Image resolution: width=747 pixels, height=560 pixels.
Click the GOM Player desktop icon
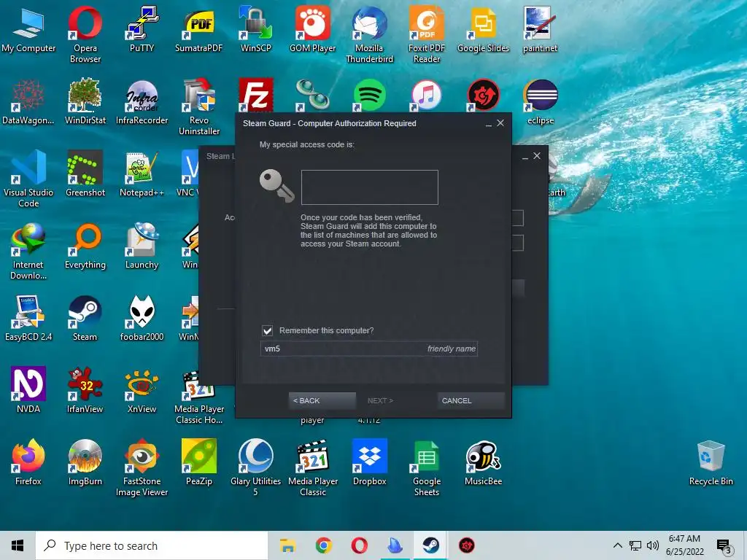tap(312, 29)
